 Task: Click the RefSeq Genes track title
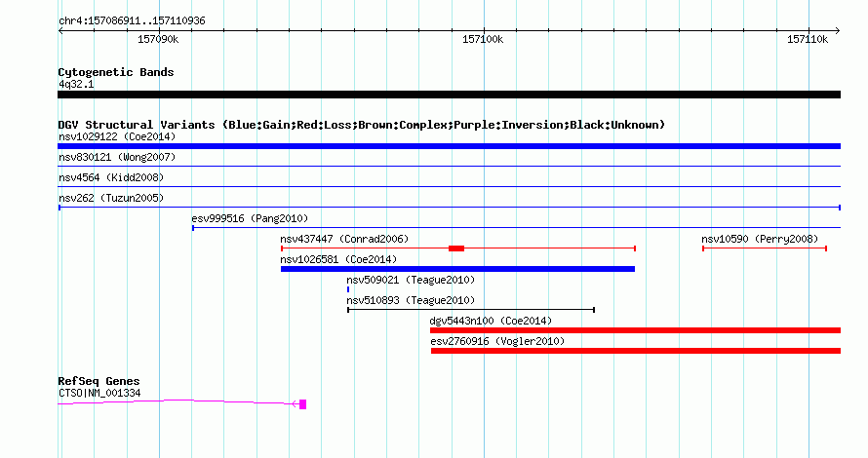99,381
